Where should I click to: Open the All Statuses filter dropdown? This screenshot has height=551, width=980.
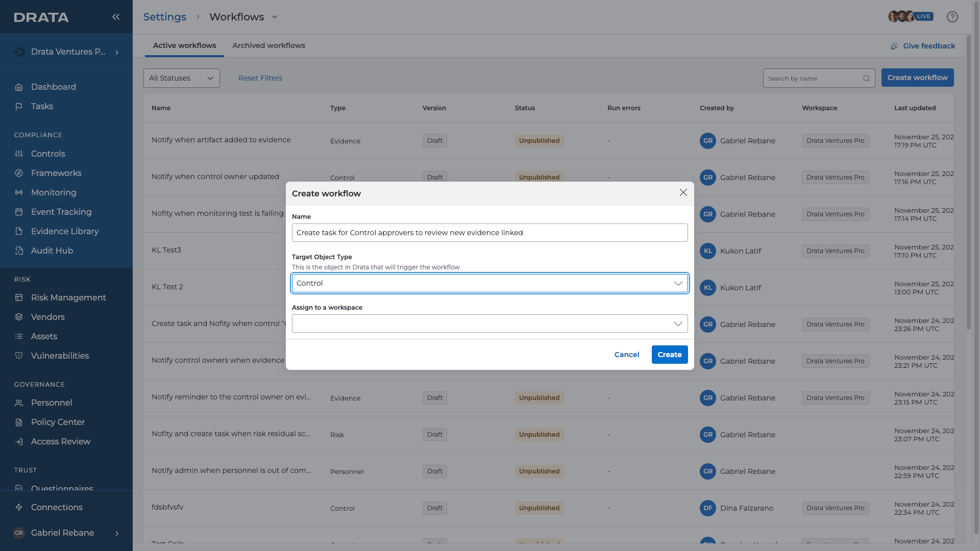click(x=181, y=78)
